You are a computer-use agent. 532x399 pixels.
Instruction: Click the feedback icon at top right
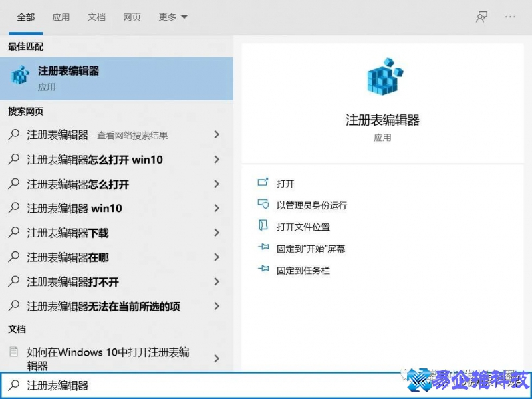pos(481,17)
